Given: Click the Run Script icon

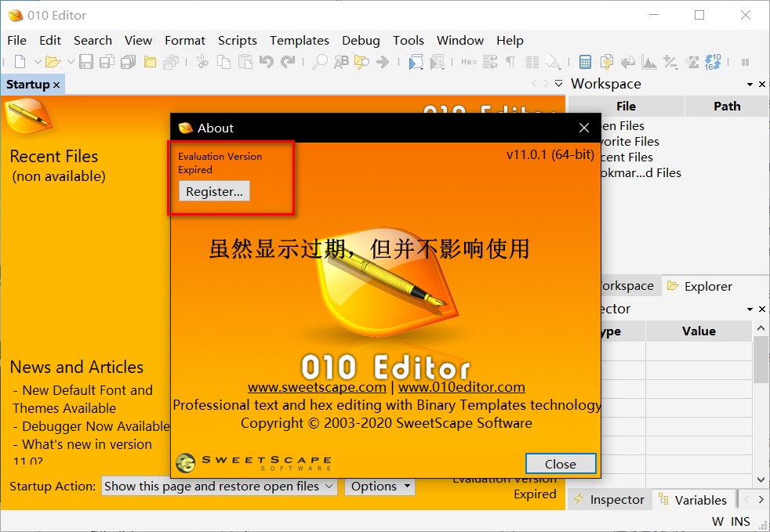Looking at the screenshot, I should [416, 62].
